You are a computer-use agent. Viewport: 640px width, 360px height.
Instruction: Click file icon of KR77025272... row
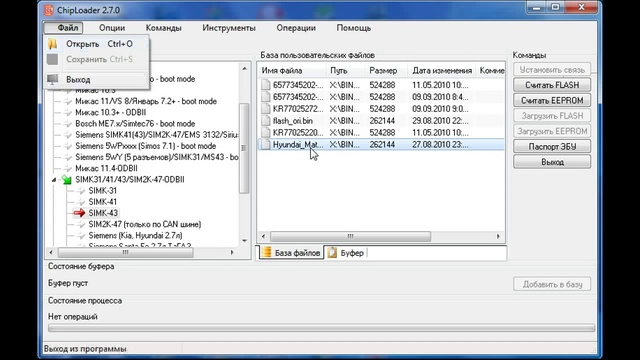[266, 109]
